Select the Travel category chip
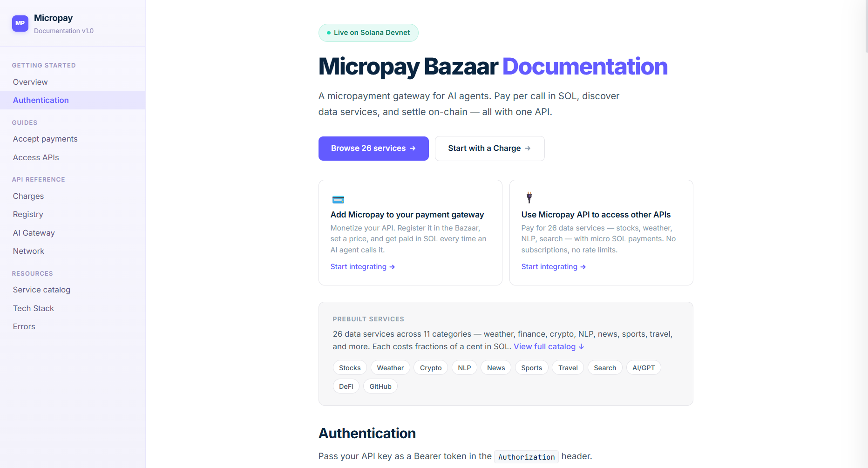The height and width of the screenshot is (468, 868). [x=568, y=368]
